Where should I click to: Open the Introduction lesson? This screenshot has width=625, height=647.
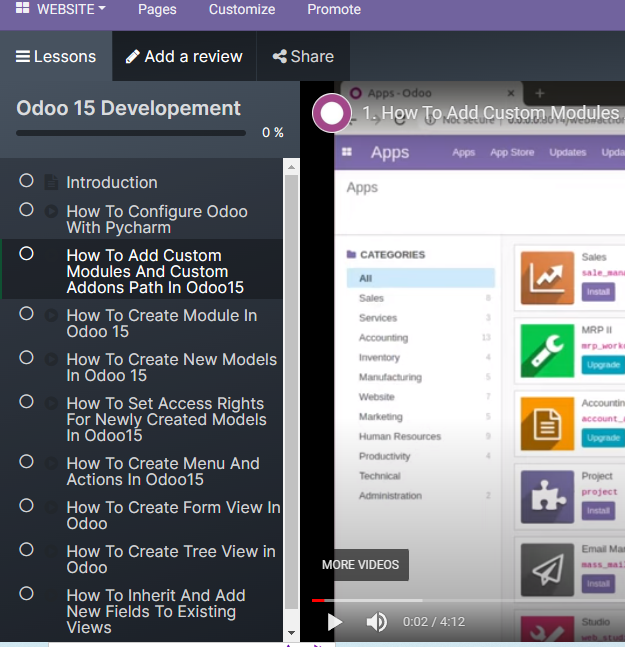coord(112,182)
